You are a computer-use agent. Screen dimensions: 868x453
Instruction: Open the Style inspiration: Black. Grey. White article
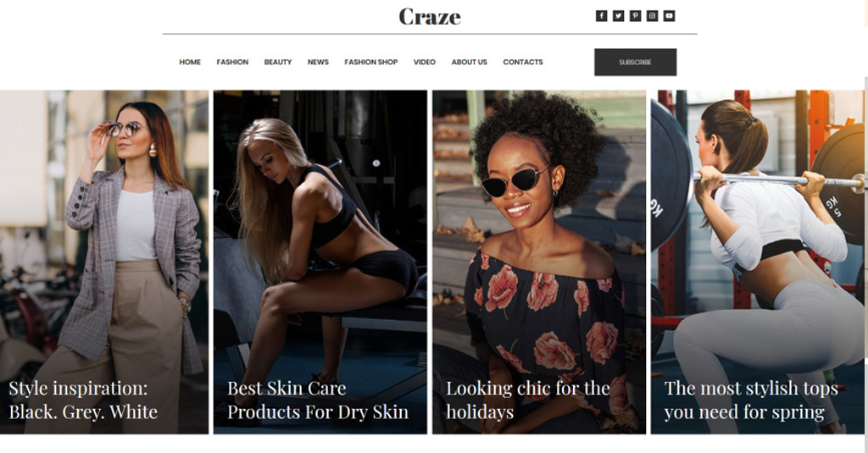83,400
